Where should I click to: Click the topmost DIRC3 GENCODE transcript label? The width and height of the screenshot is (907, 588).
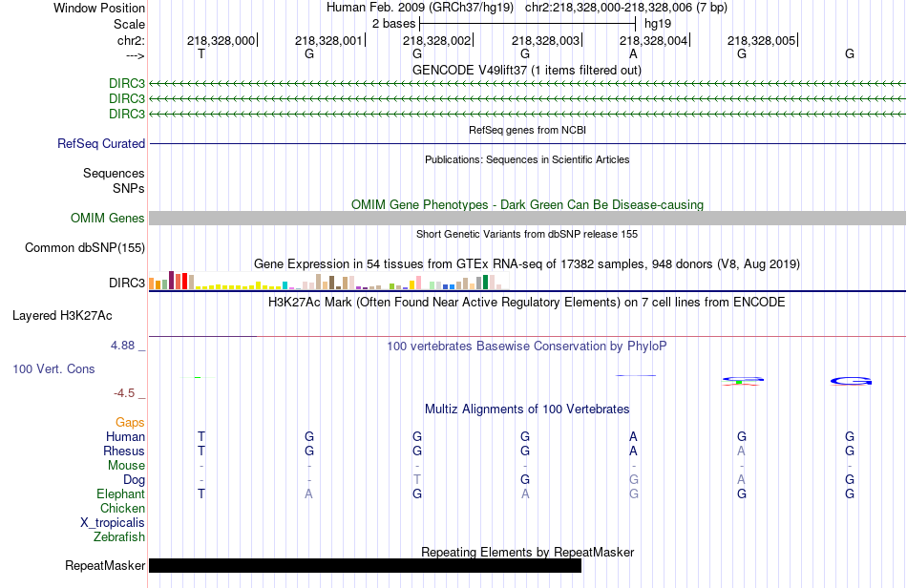(x=127, y=83)
